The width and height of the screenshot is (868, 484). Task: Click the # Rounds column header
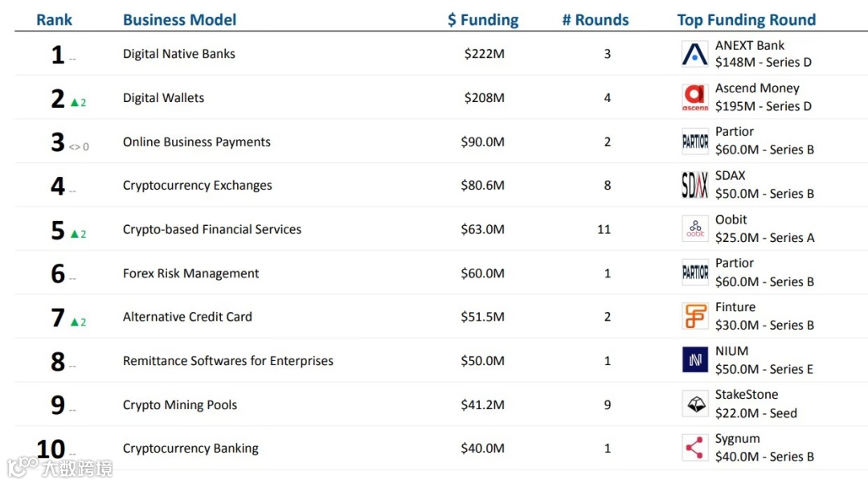point(596,20)
